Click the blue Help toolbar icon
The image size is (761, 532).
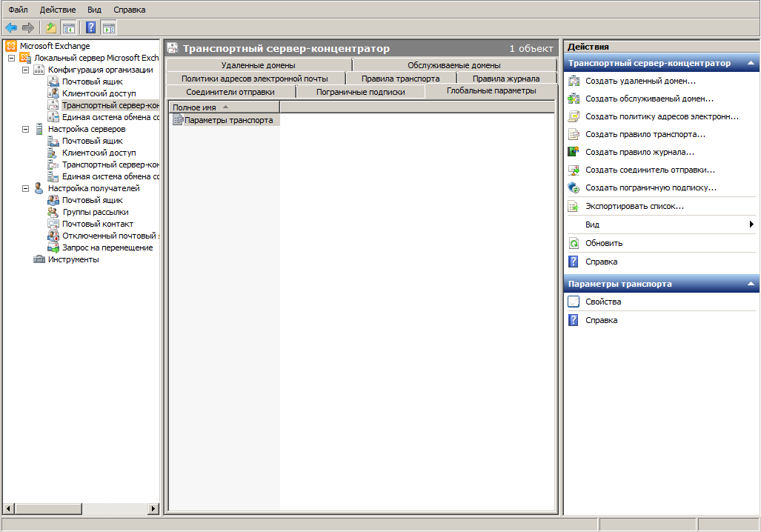coord(90,28)
